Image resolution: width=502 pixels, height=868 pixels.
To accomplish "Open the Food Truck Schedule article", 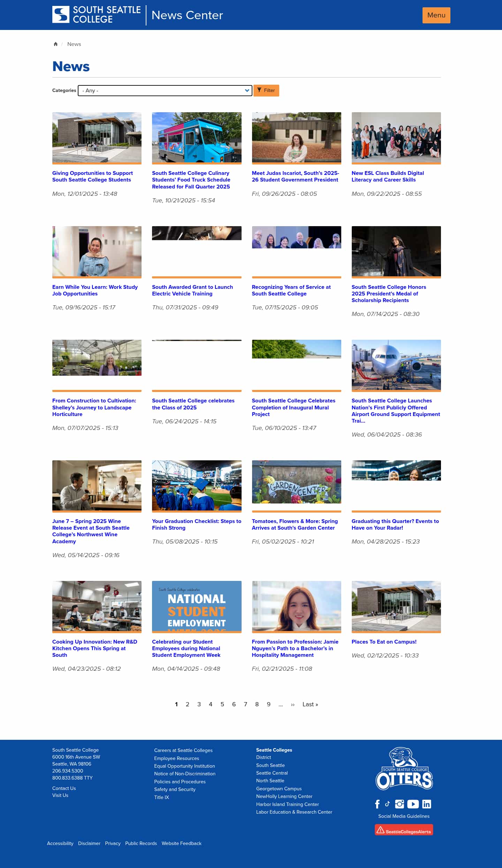I will [191, 180].
